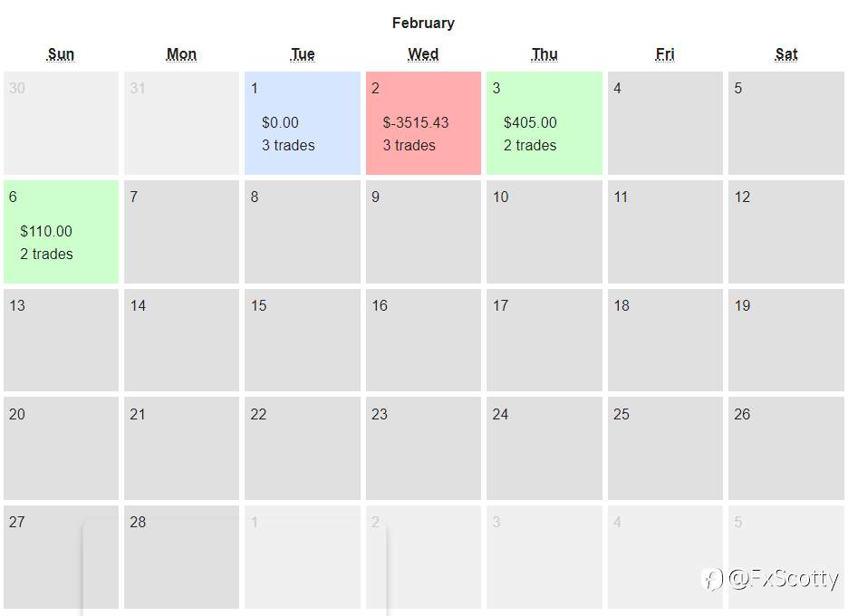Click the Sun column header

(x=61, y=54)
